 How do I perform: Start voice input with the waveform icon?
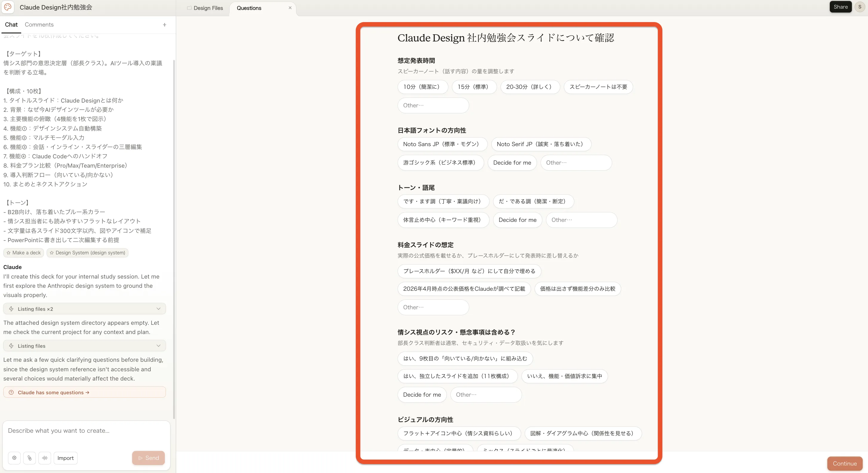click(45, 458)
